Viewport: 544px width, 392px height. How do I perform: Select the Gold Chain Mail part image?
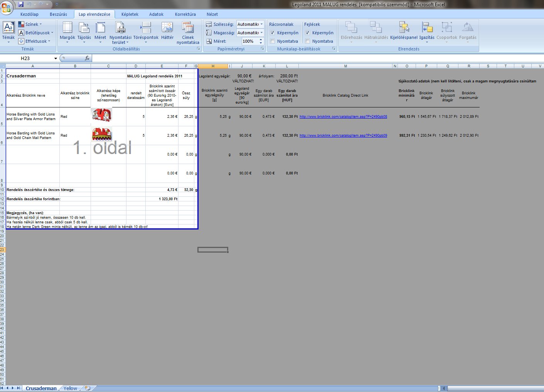(x=102, y=134)
